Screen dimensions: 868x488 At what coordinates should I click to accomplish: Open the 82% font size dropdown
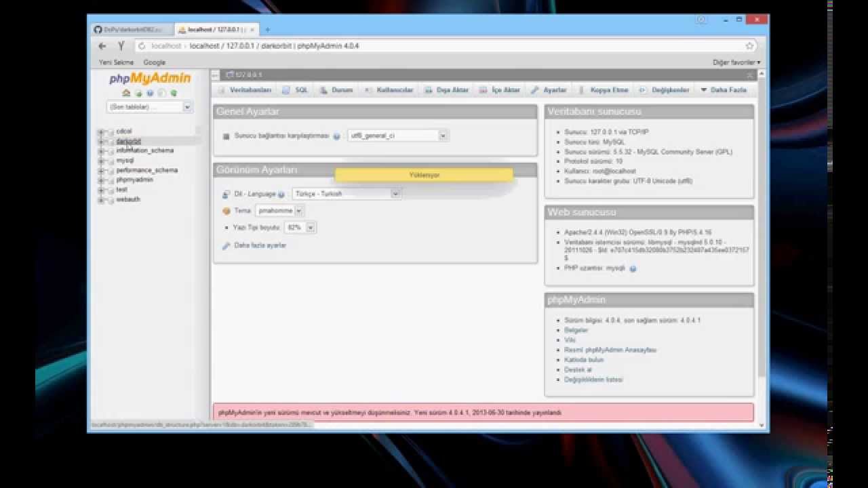pyautogui.click(x=300, y=228)
